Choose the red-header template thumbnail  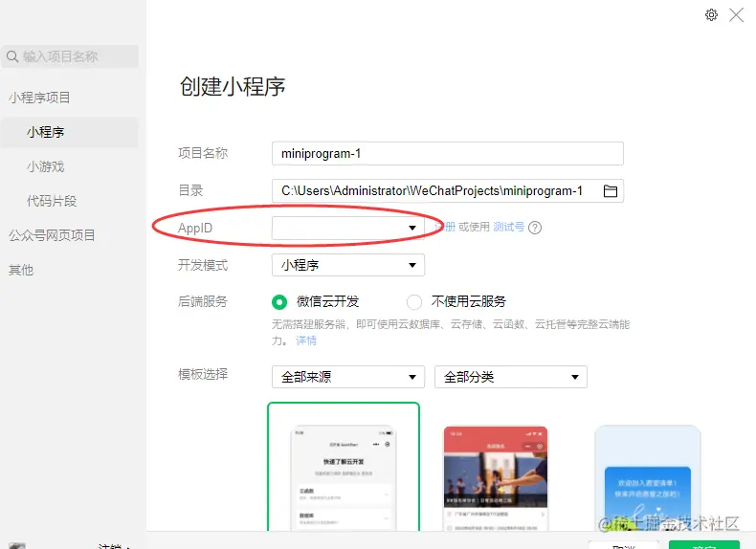pos(496,478)
